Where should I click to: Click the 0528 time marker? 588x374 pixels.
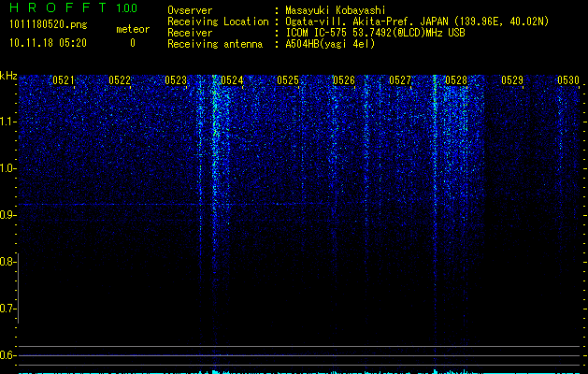(456, 79)
